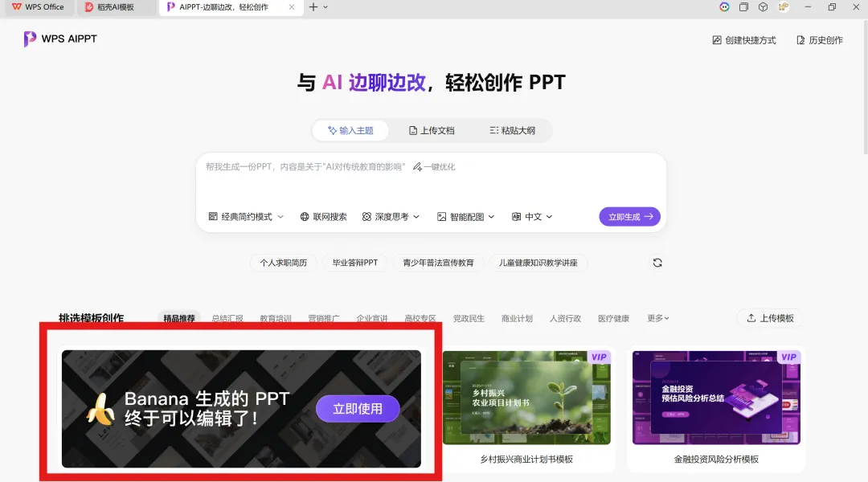Select 党政民生 category
Screen dimensions: 868x482
(469, 319)
